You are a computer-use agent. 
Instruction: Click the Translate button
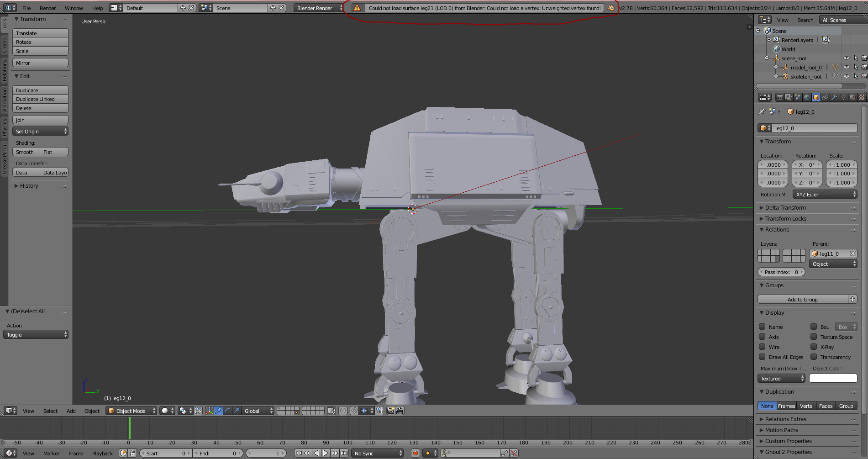point(40,33)
